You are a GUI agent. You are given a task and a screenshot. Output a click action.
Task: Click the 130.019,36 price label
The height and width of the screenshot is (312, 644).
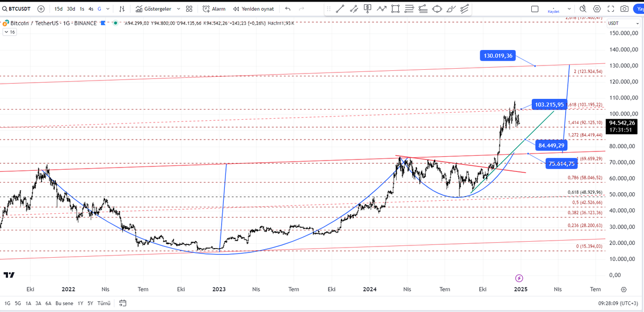click(x=498, y=55)
